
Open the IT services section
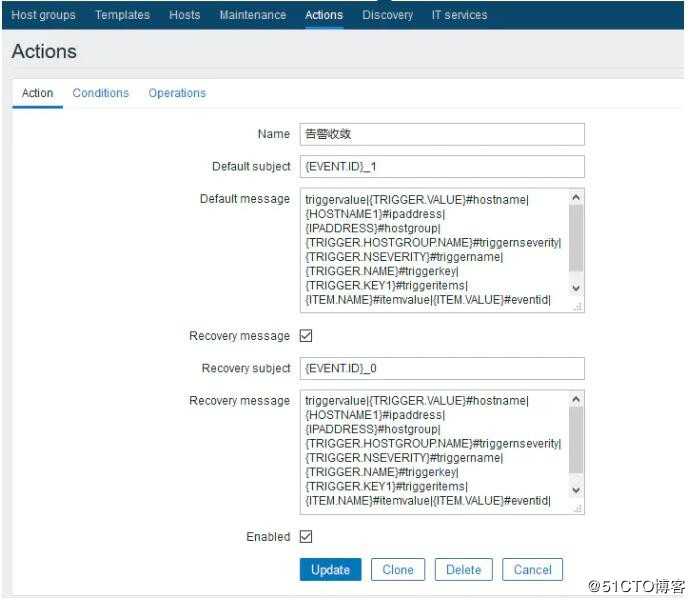460,15
